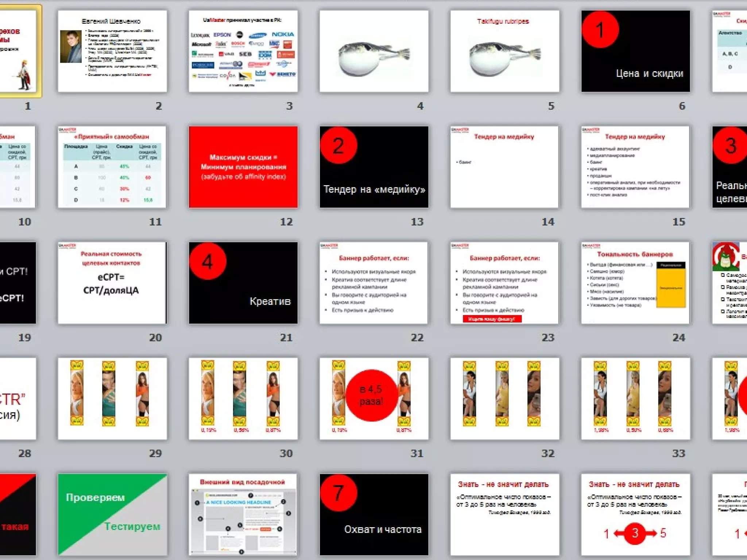Select black slide 6 'Цена и скидки'

[635, 51]
